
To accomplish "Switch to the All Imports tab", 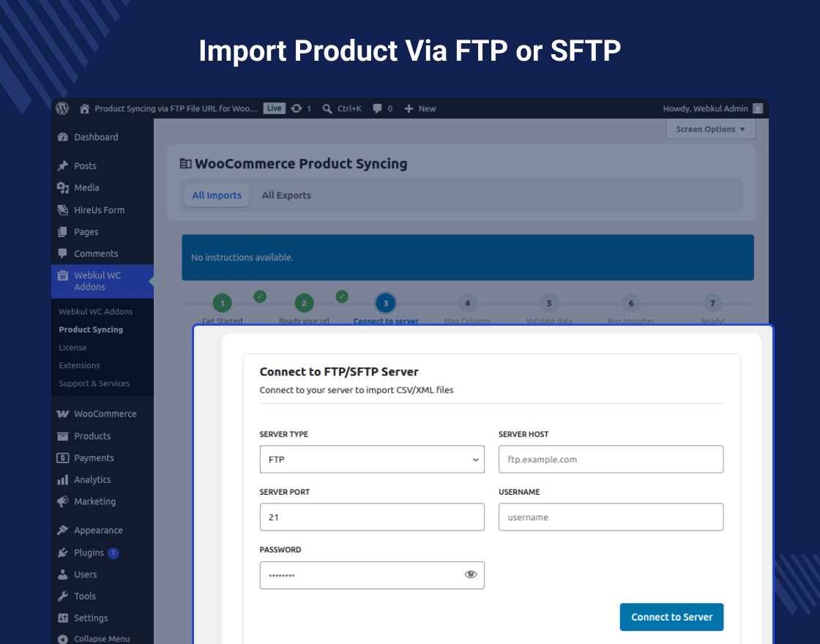I will pos(217,195).
